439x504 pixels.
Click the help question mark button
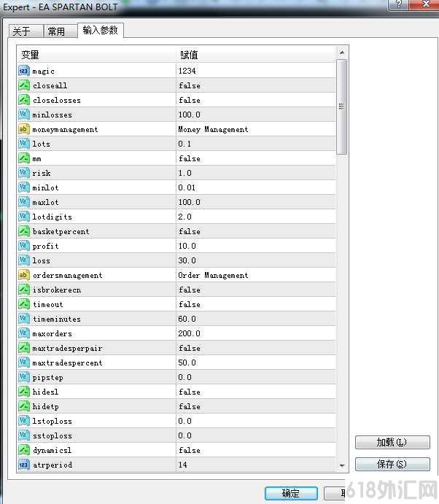[x=399, y=4]
